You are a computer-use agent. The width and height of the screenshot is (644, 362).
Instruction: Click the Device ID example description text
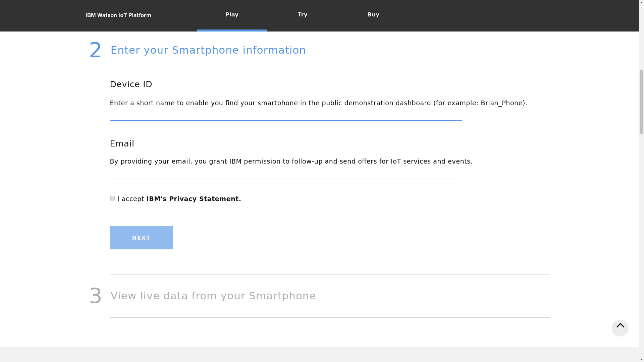click(319, 103)
